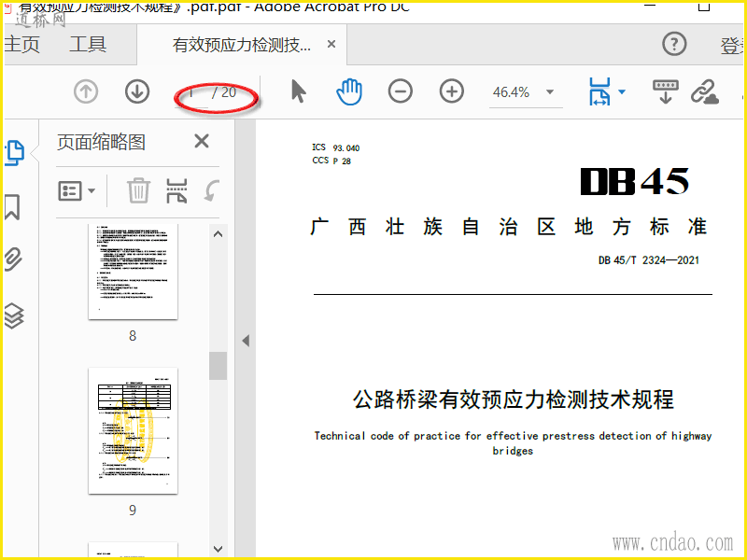Open the Attachments paperclip sidebar icon
The image size is (747, 560).
(x=13, y=259)
